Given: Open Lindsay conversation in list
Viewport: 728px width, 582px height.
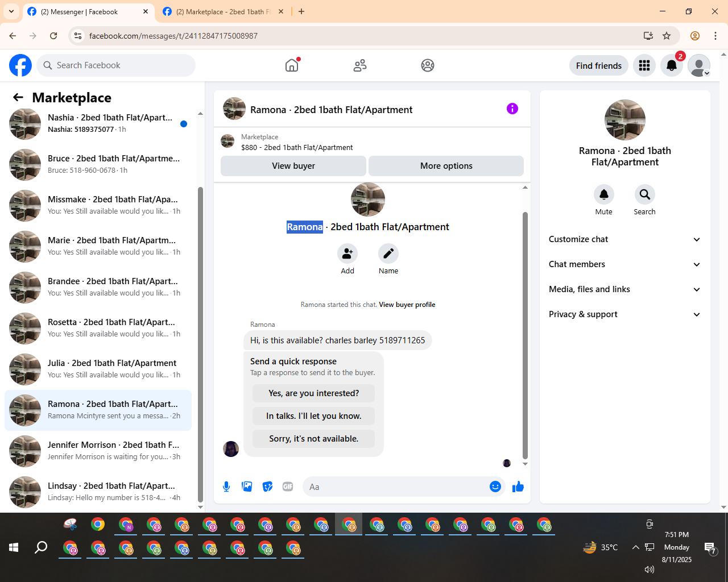Looking at the screenshot, I should 98,492.
